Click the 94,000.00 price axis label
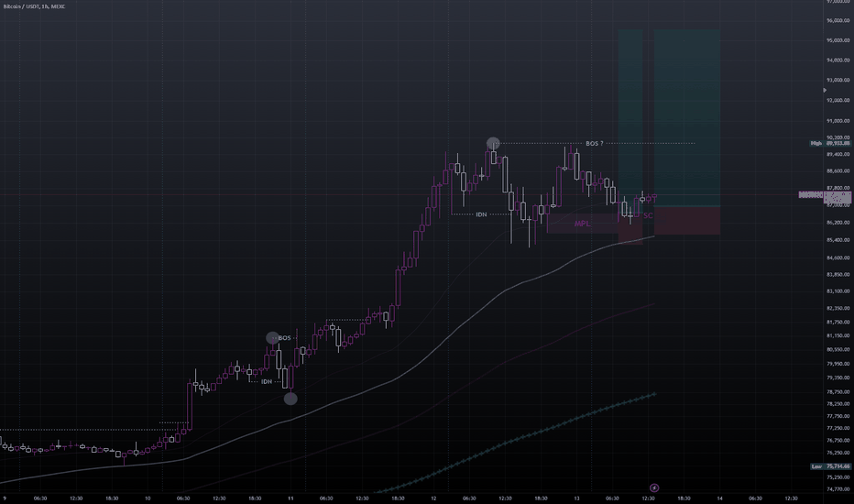The height and width of the screenshot is (504, 854). click(838, 60)
